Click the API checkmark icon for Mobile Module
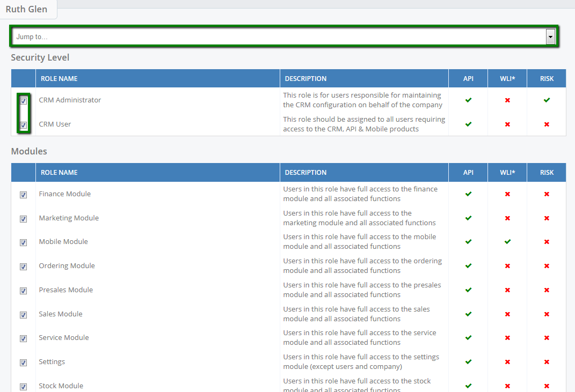The width and height of the screenshot is (575, 392). click(468, 241)
